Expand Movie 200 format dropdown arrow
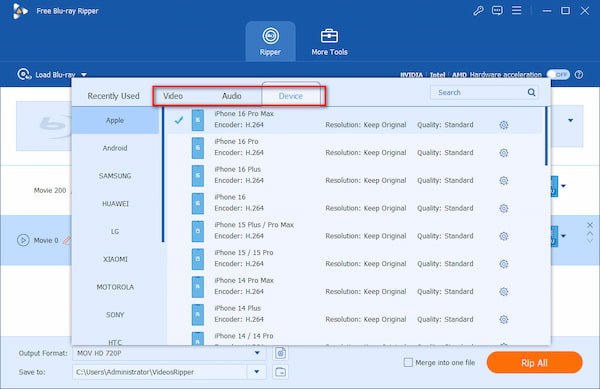Image resolution: width=600 pixels, height=389 pixels. 563,186
